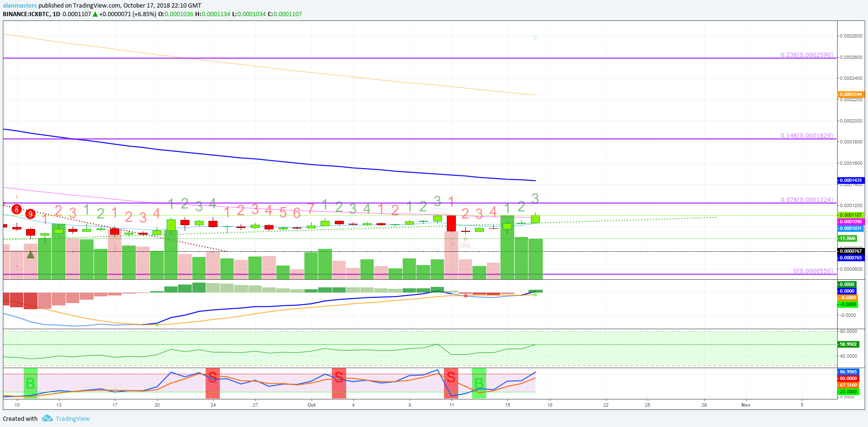
Task: Click the 0.0001600 price scale label
Action: click(850, 163)
